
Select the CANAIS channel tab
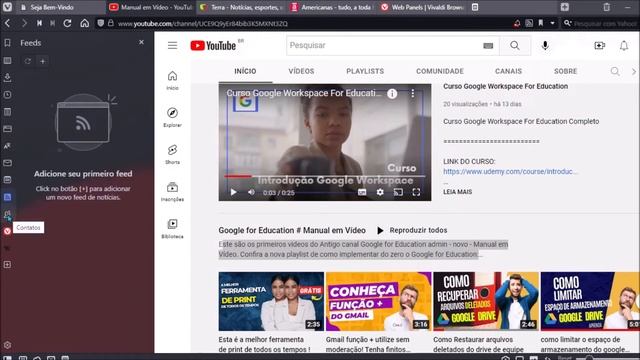tap(508, 71)
